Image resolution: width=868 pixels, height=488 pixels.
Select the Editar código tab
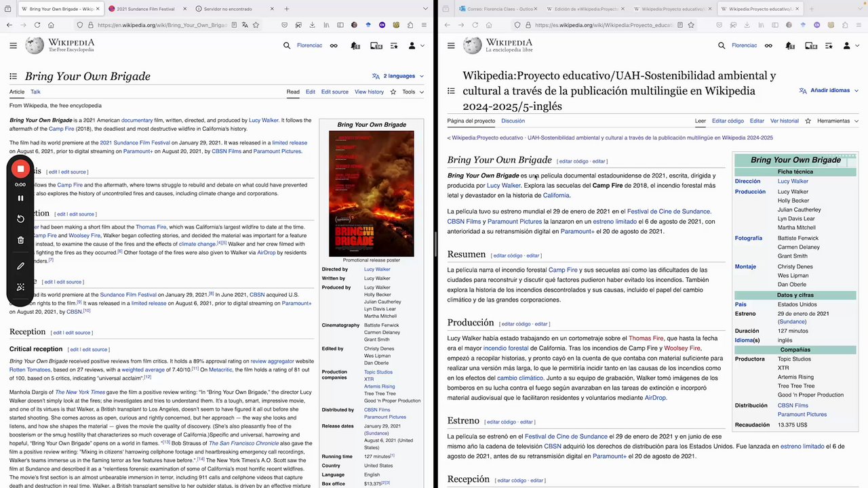tap(728, 121)
